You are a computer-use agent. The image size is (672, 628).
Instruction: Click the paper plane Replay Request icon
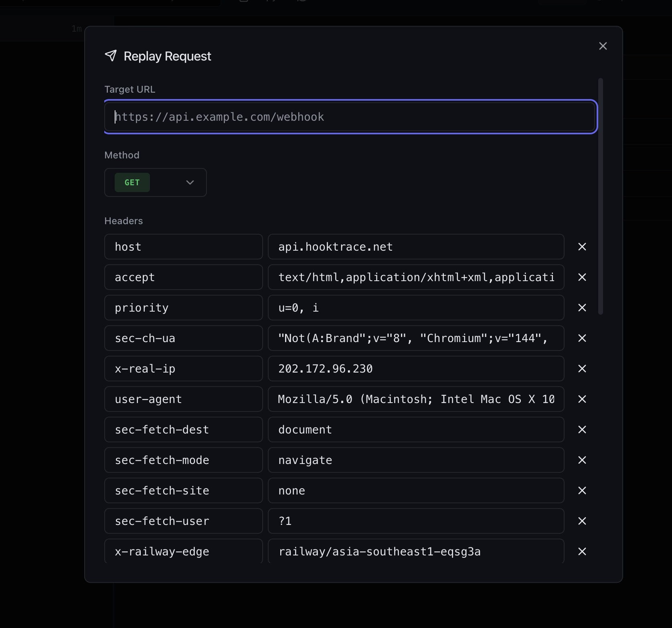pos(111,56)
